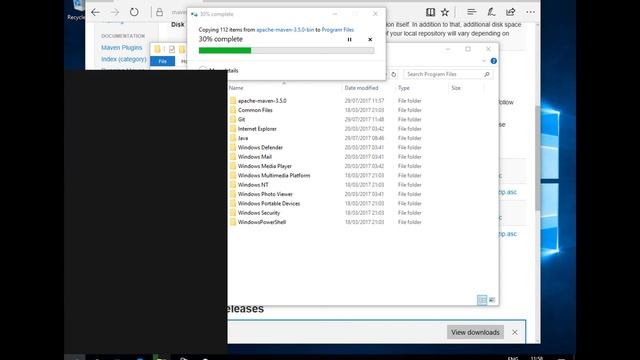Sort files by Name column

click(x=236, y=88)
